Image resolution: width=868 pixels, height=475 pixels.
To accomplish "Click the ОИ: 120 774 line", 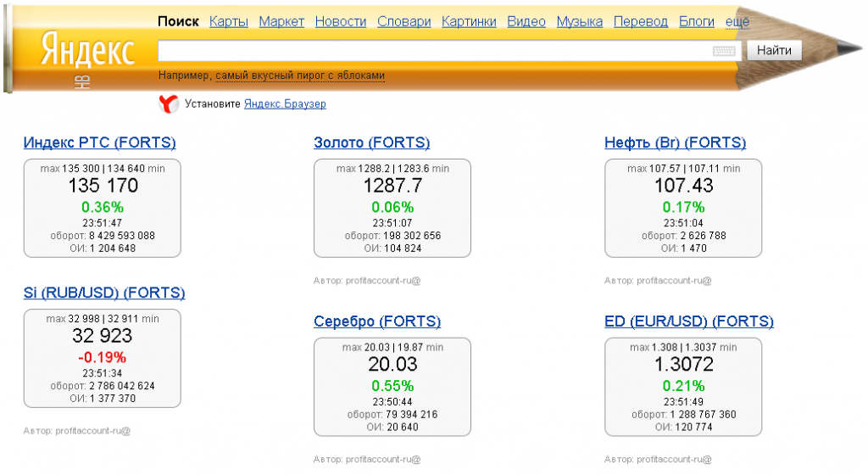I will tap(684, 427).
